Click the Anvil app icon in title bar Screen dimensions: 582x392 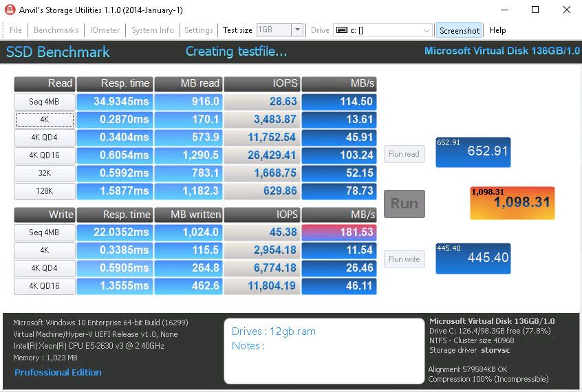click(10, 10)
